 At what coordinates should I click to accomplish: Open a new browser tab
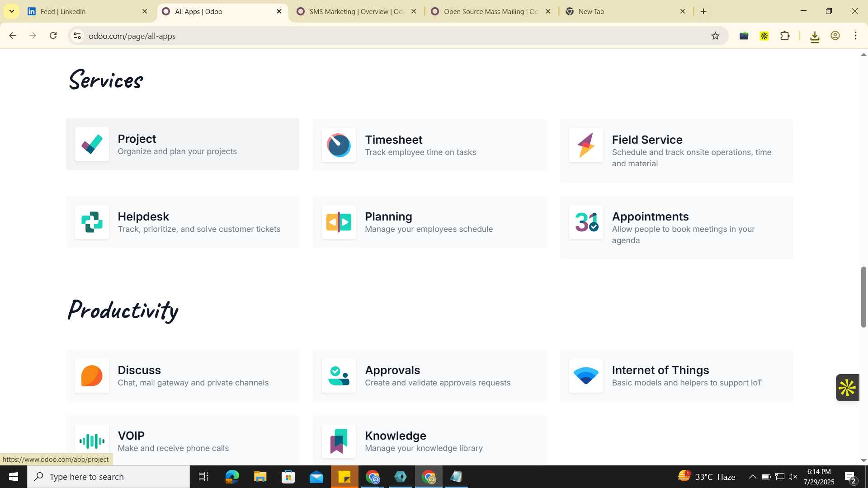click(x=703, y=11)
